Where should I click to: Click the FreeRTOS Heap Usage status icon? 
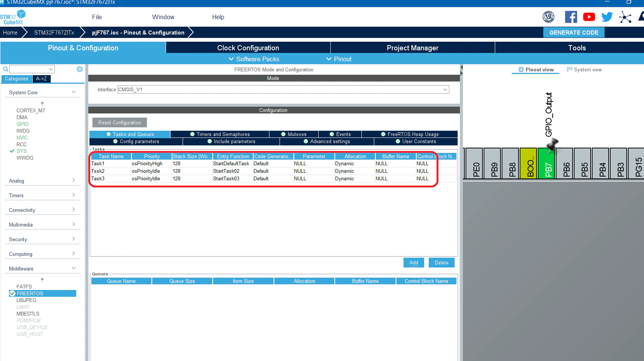(x=383, y=134)
